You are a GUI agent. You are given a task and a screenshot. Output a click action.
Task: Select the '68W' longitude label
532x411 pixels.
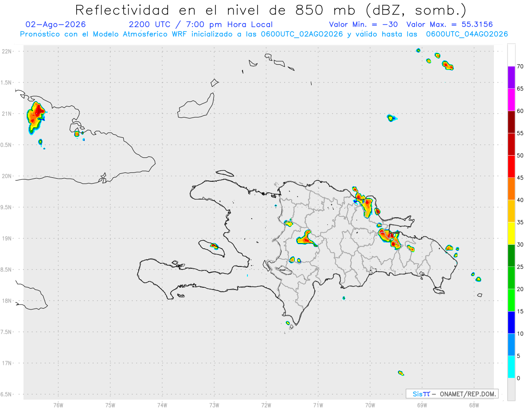tap(474, 405)
